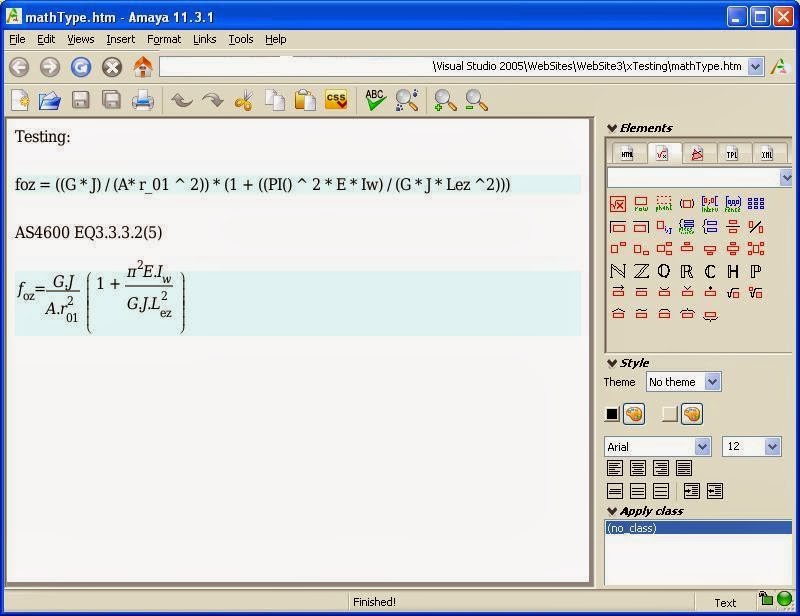Insert the complex numbers C symbol

point(710,271)
